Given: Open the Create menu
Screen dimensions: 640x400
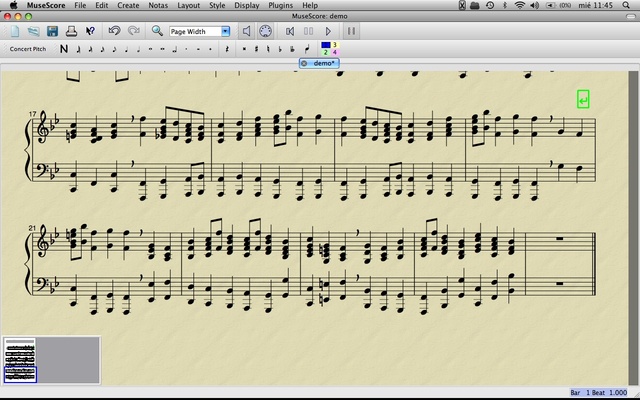Looking at the screenshot, I should (128, 5).
